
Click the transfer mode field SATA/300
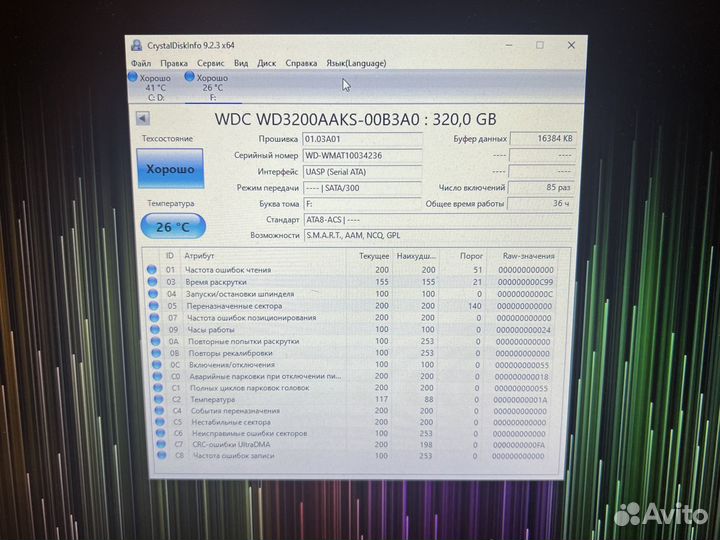pos(362,188)
